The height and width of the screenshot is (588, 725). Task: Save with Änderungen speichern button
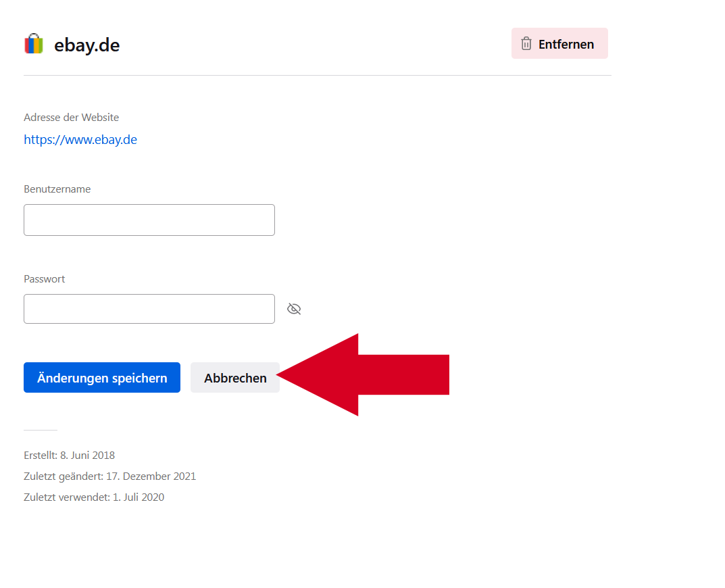pos(102,378)
